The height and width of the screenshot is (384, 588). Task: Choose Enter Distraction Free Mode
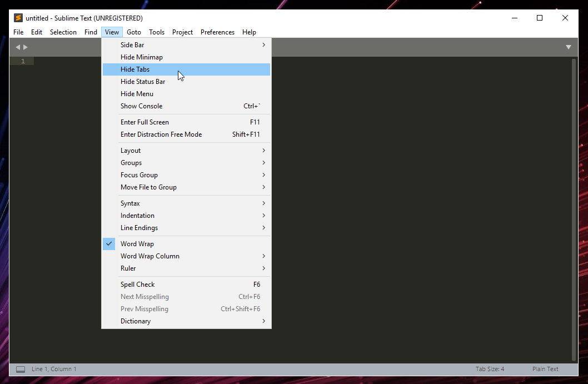coord(186,134)
